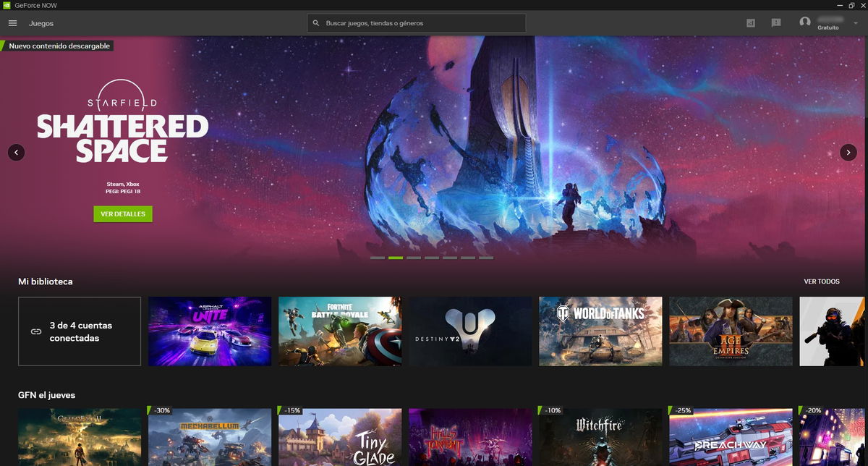Open Age of Empires Definitive Edition
The image size is (868, 466).
tap(730, 331)
